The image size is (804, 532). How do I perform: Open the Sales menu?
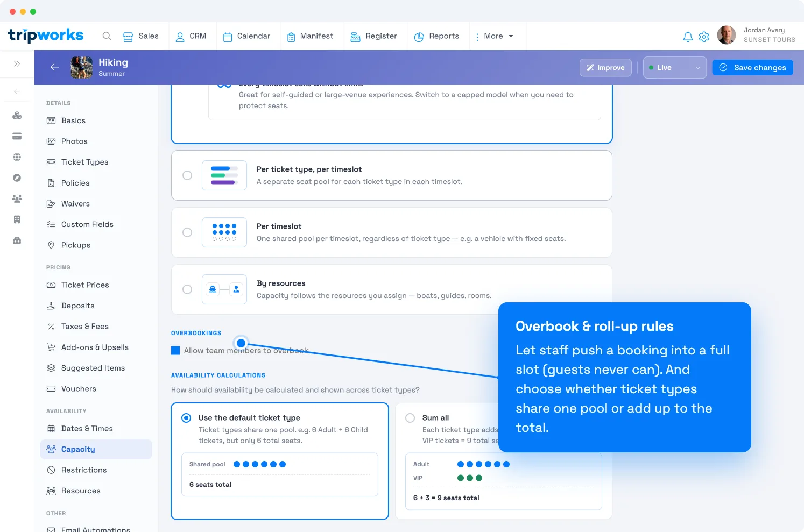pos(140,36)
